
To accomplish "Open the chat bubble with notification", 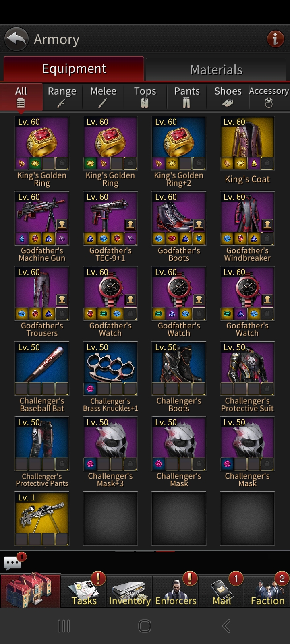I will pos(12,563).
